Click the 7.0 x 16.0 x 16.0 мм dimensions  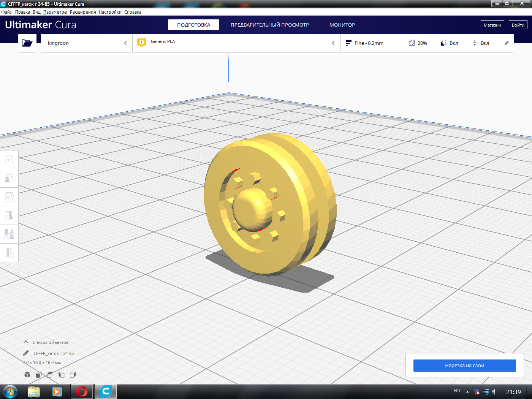coord(42,363)
